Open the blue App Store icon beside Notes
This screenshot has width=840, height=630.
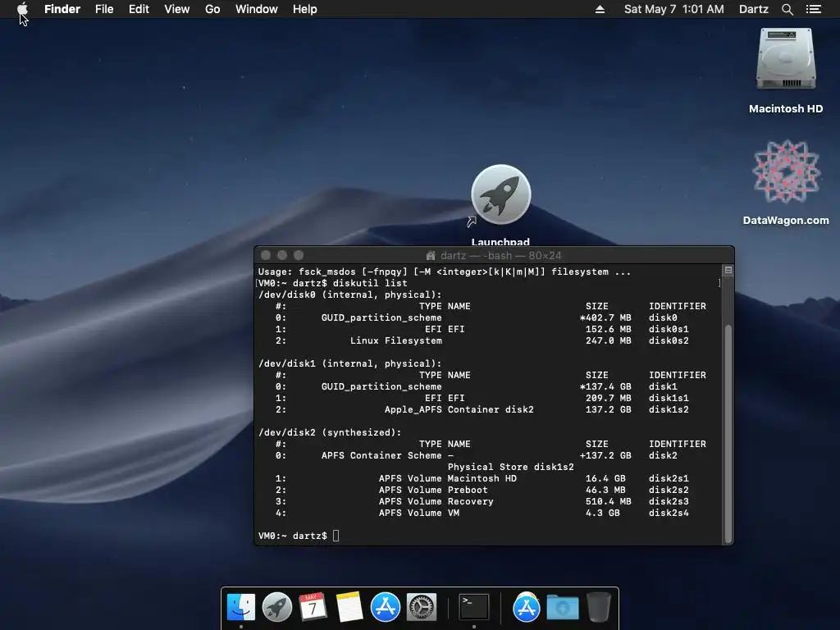tap(386, 607)
